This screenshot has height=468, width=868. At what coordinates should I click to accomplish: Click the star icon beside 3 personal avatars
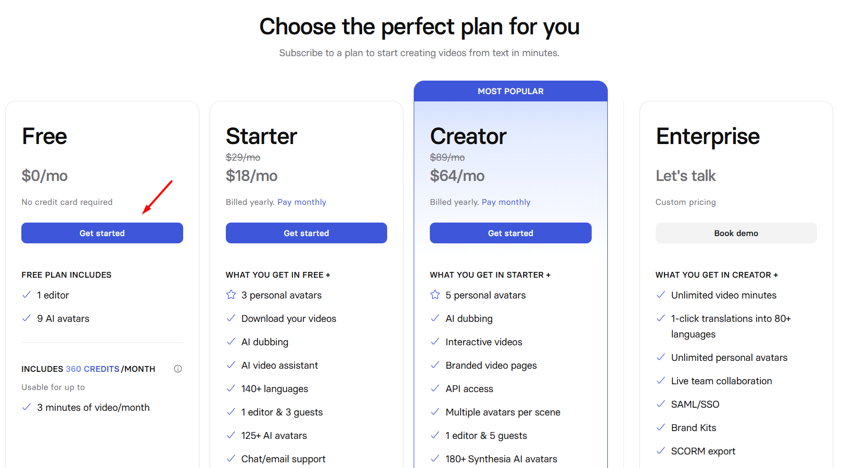[x=231, y=295]
